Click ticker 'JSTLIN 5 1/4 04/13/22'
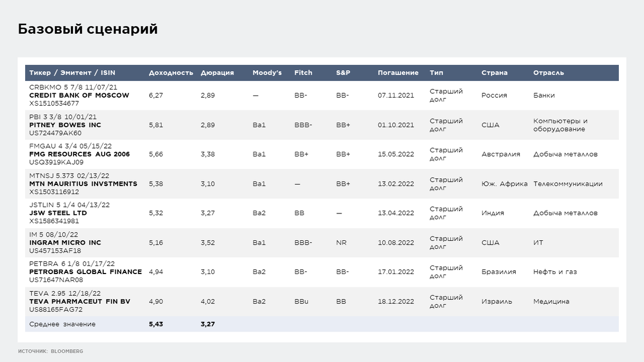 pyautogui.click(x=69, y=205)
